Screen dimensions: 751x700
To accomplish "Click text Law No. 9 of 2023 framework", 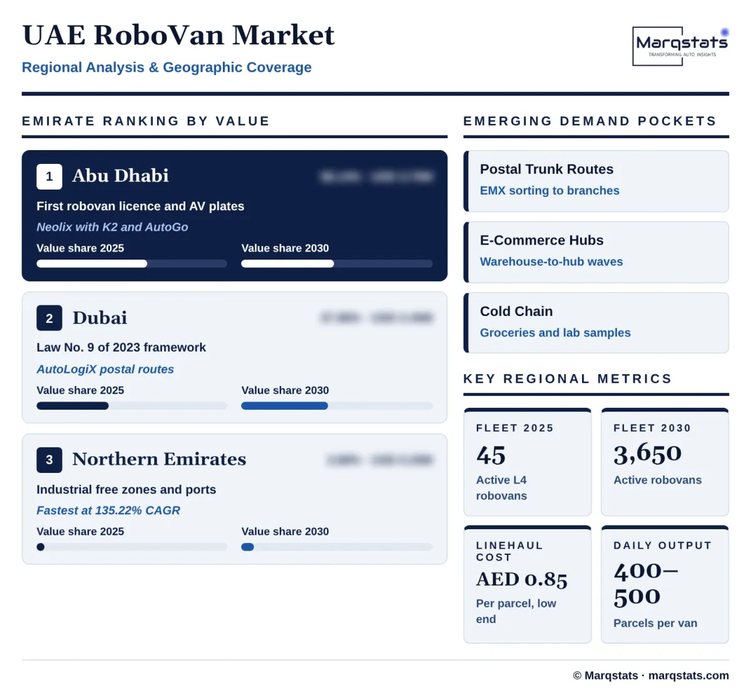I will (x=121, y=348).
